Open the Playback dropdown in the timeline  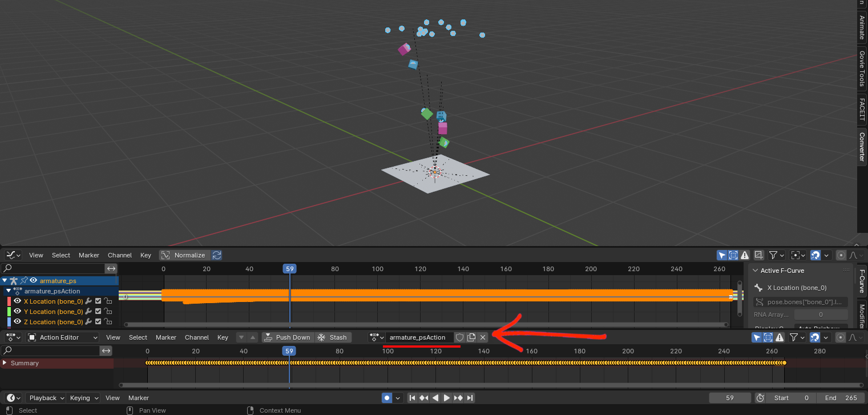click(x=46, y=398)
